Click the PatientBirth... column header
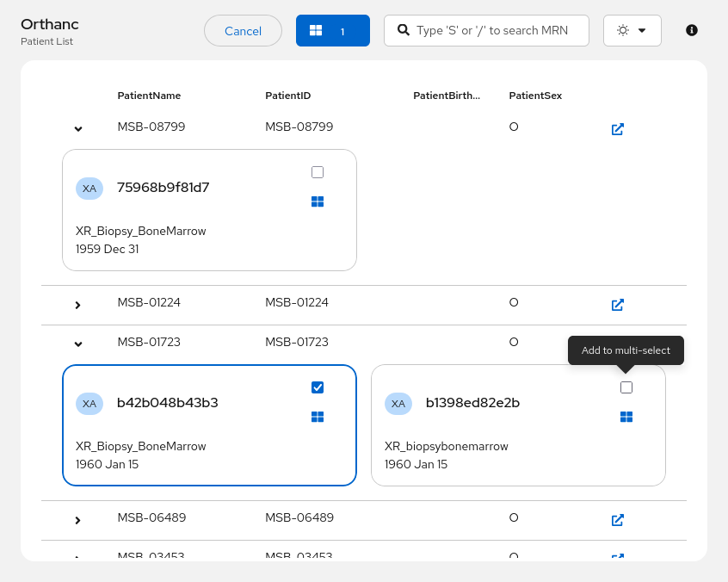Viewport: 728px width, 582px height. [447, 96]
